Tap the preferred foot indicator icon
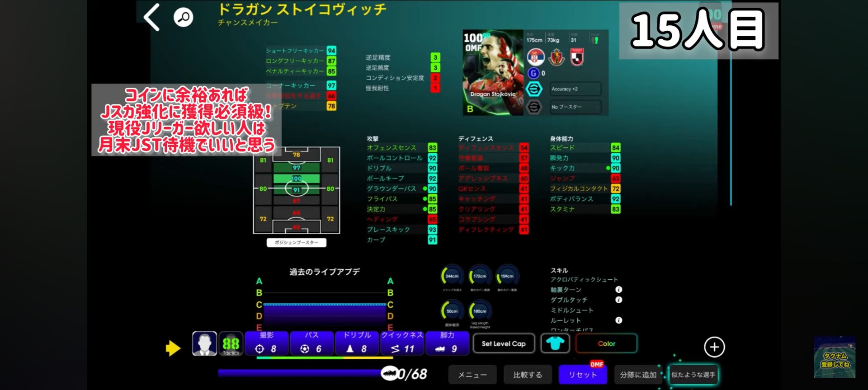The height and width of the screenshot is (390, 868). point(595,40)
